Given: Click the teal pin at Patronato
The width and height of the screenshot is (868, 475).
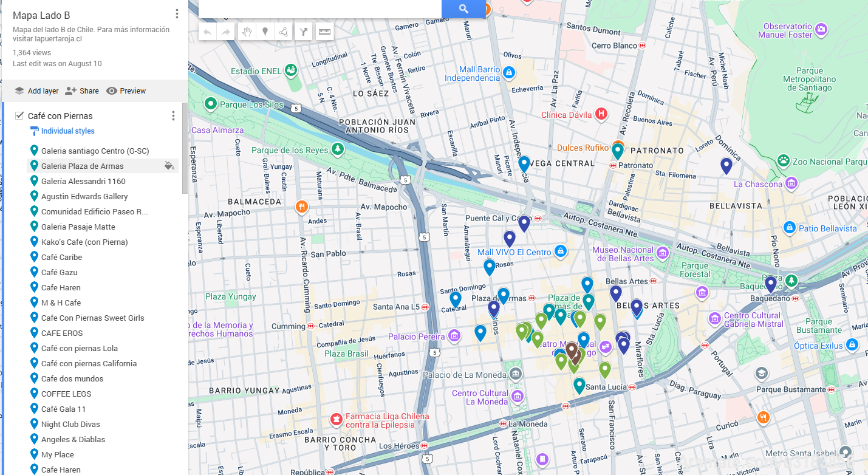Looking at the screenshot, I should pos(618,151).
